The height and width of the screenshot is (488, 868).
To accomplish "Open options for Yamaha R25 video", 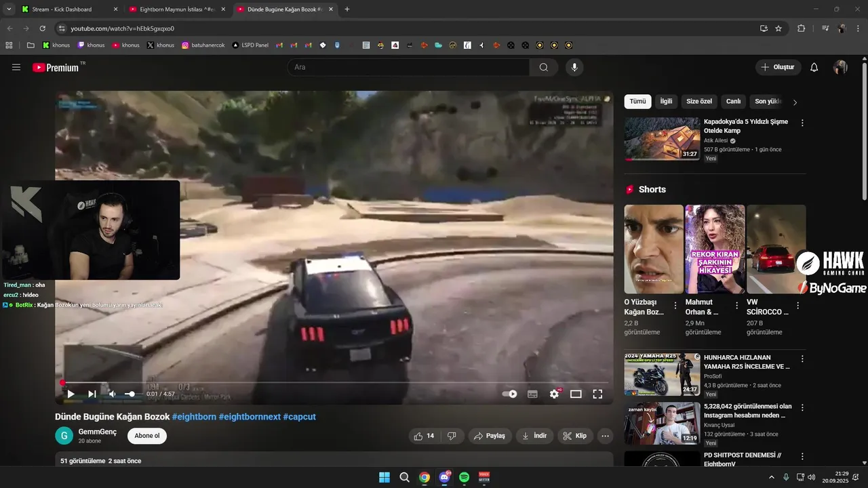I will [802, 359].
